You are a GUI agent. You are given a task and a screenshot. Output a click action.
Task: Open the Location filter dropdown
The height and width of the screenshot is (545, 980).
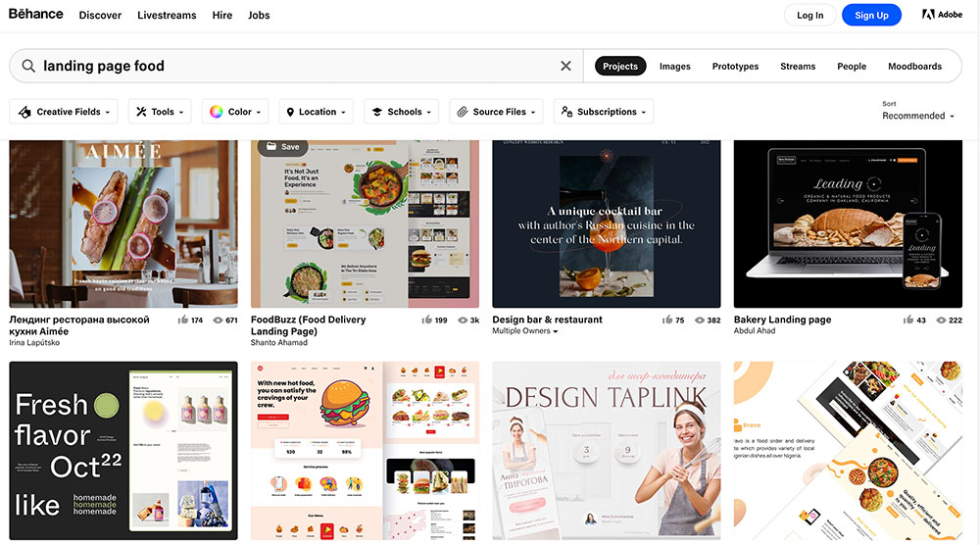pos(317,112)
